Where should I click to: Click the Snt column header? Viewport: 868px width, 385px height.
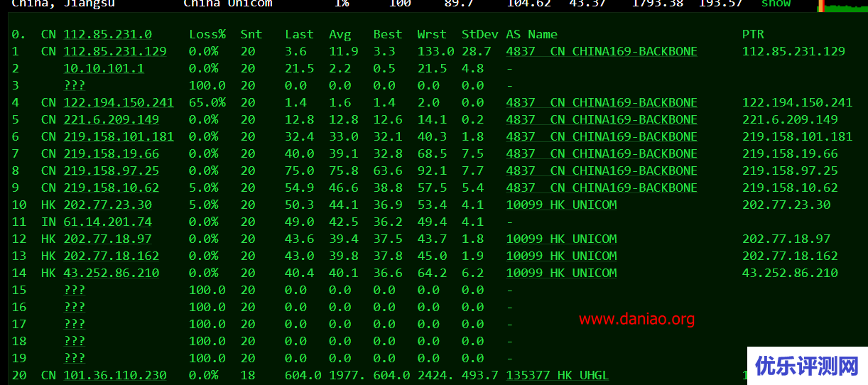[251, 34]
